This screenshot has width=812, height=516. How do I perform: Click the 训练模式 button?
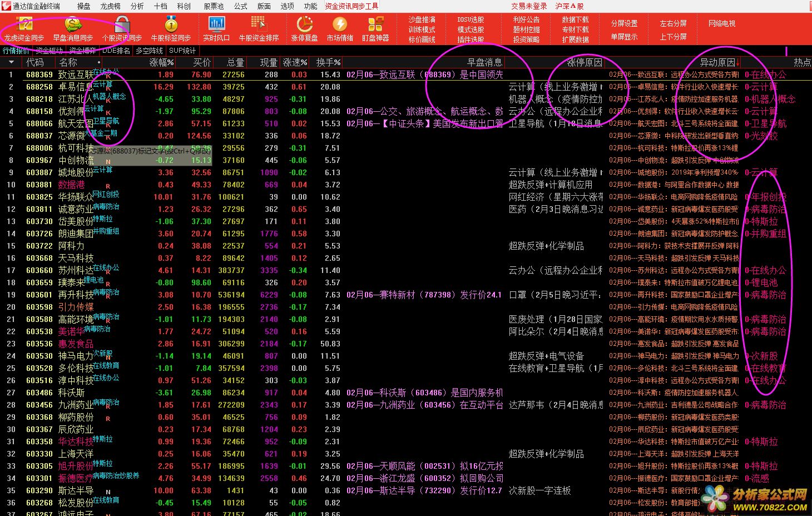coord(422,29)
